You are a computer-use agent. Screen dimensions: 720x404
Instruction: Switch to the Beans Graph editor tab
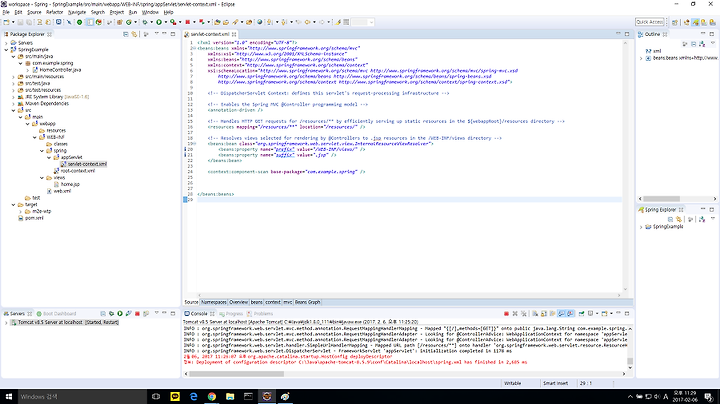(308, 302)
